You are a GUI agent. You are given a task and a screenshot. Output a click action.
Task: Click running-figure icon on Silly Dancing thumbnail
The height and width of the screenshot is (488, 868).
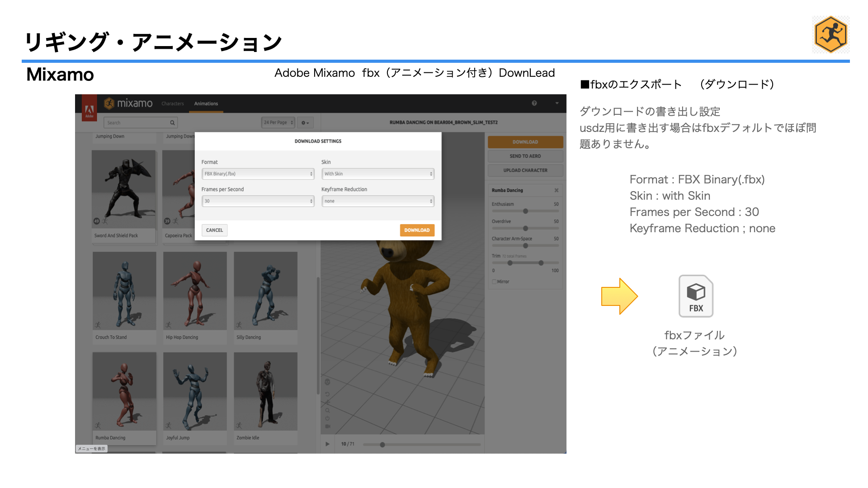[x=239, y=325]
